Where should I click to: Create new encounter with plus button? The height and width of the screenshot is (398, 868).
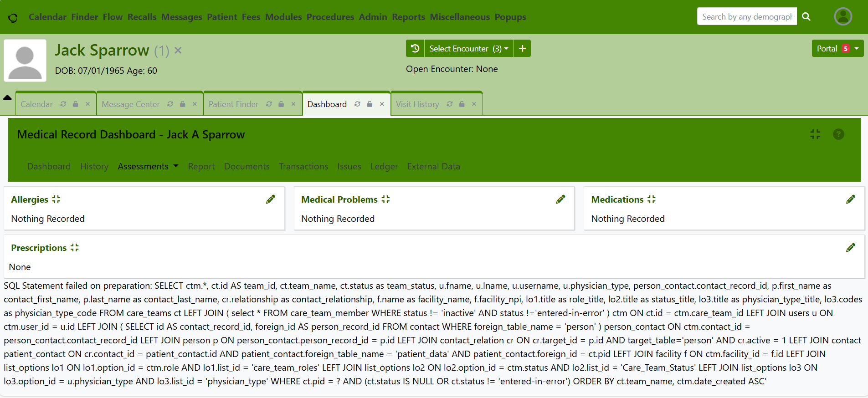pyautogui.click(x=522, y=48)
